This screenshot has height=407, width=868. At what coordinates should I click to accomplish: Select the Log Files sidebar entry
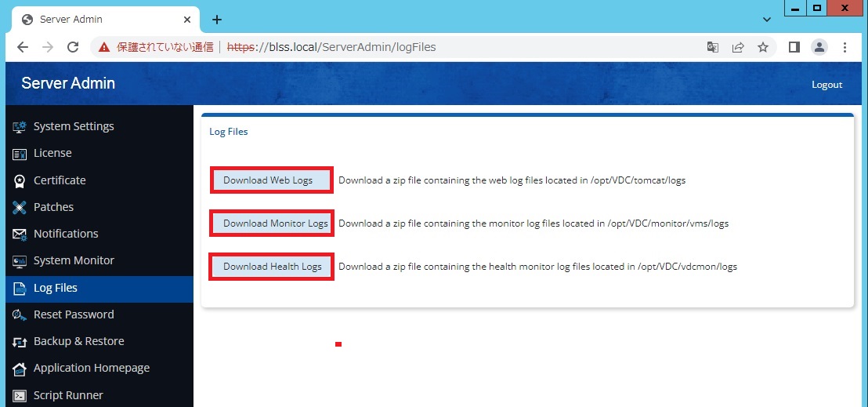[99, 288]
